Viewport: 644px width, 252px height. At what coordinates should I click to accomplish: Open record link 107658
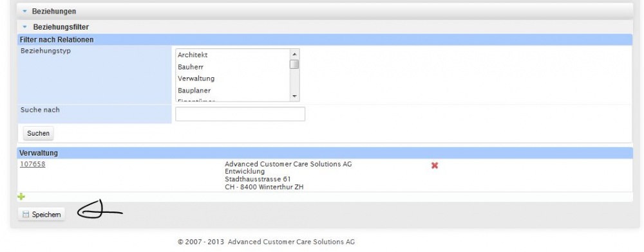[x=32, y=165]
